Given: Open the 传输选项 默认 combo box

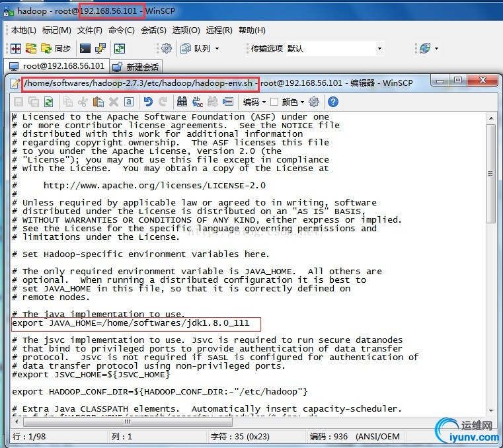Looking at the screenshot, I should (x=334, y=48).
